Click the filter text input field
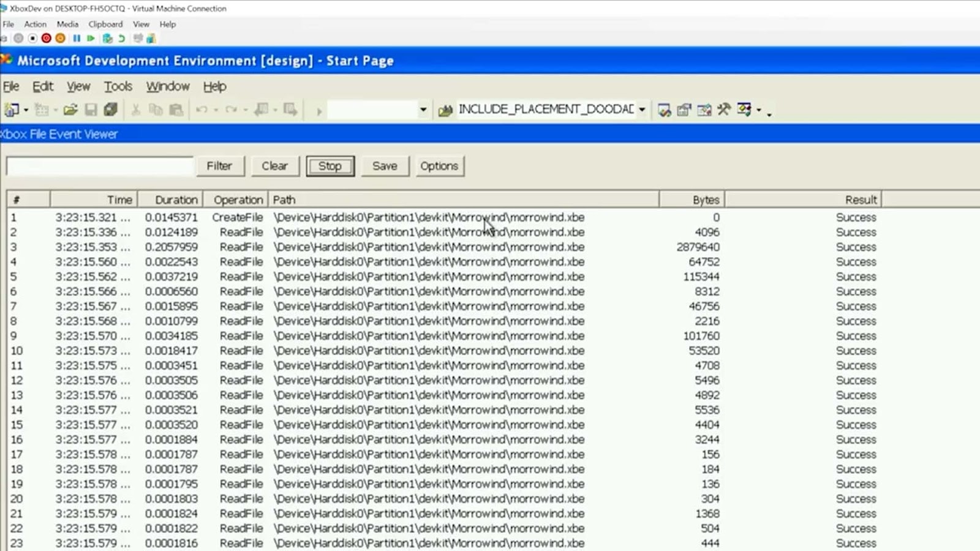The image size is (980, 551). click(100, 166)
